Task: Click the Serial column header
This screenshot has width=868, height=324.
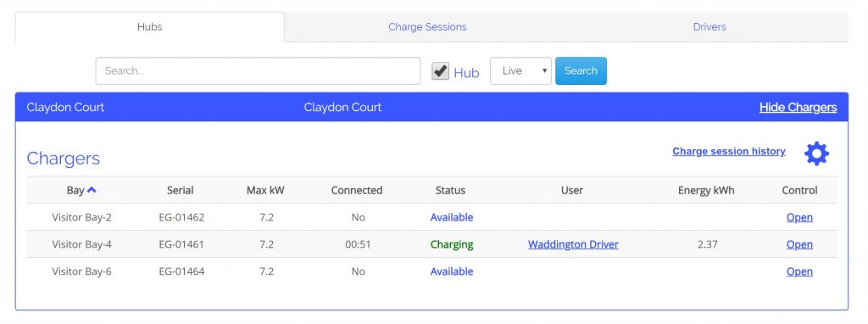Action: [180, 190]
